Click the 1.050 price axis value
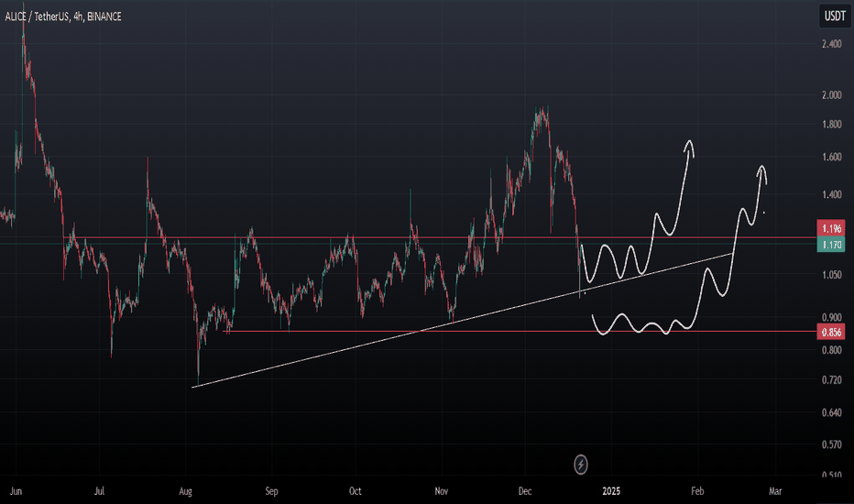 pos(832,275)
